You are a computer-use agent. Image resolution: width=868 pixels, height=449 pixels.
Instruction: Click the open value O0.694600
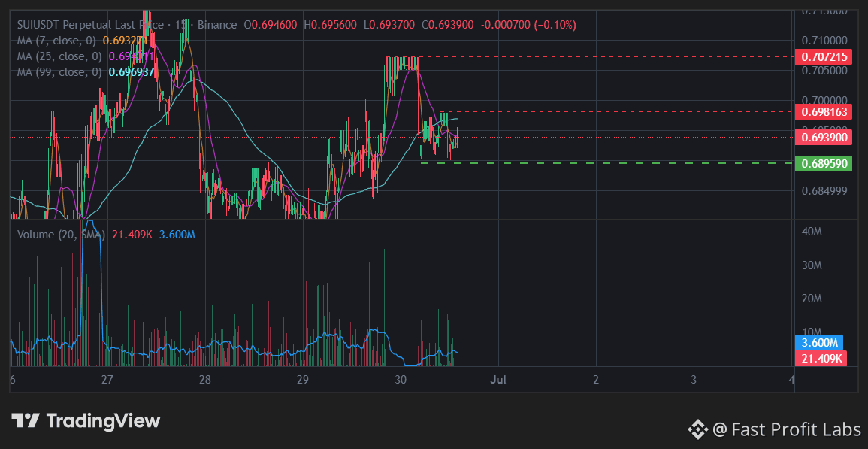[x=271, y=25]
